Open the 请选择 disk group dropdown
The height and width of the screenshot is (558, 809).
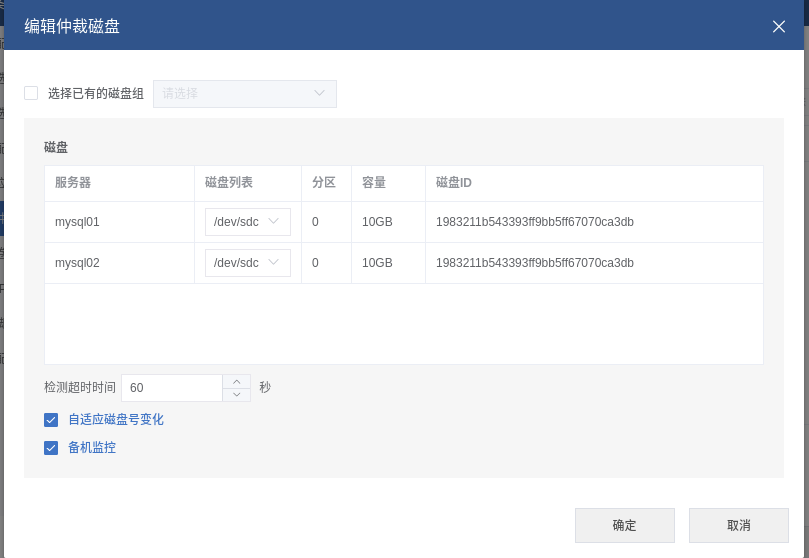(x=245, y=93)
